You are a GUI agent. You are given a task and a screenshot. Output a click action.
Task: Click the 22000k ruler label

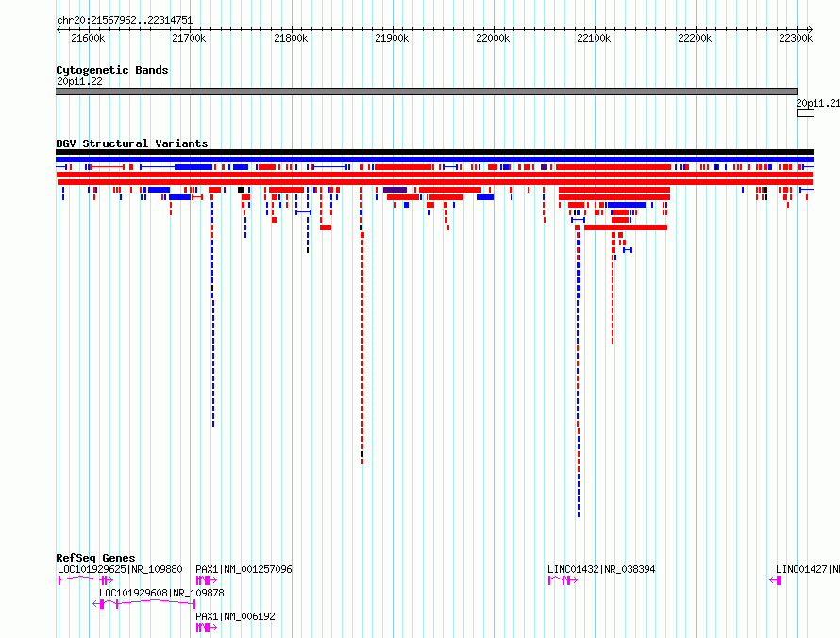(493, 38)
